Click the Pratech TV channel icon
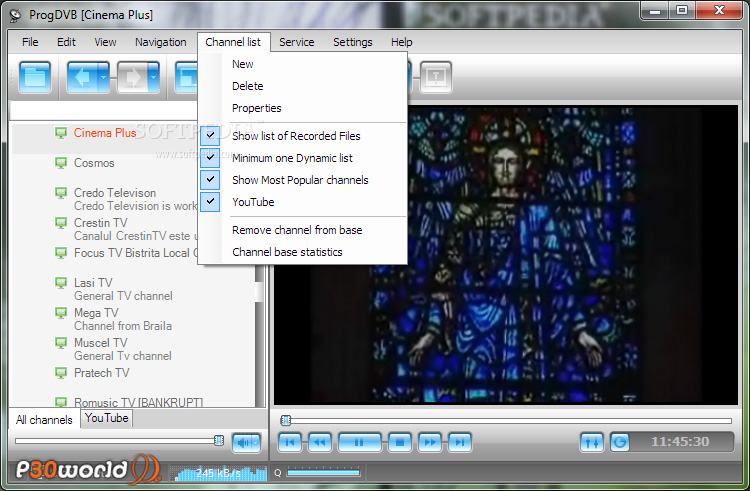 (x=61, y=372)
